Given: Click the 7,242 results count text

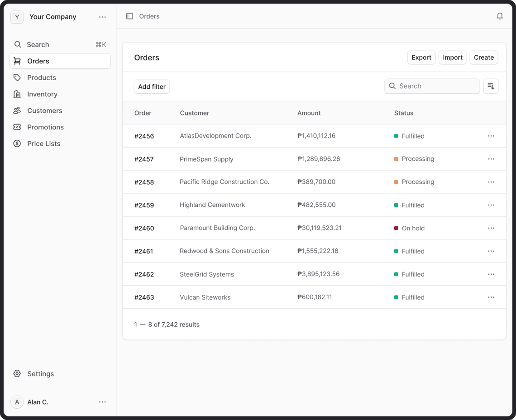Looking at the screenshot, I should (x=167, y=325).
